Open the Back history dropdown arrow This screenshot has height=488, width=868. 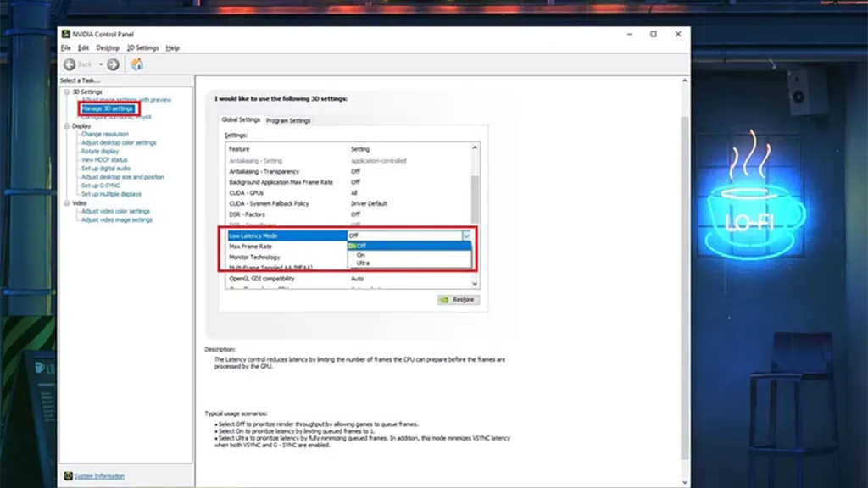(101, 64)
